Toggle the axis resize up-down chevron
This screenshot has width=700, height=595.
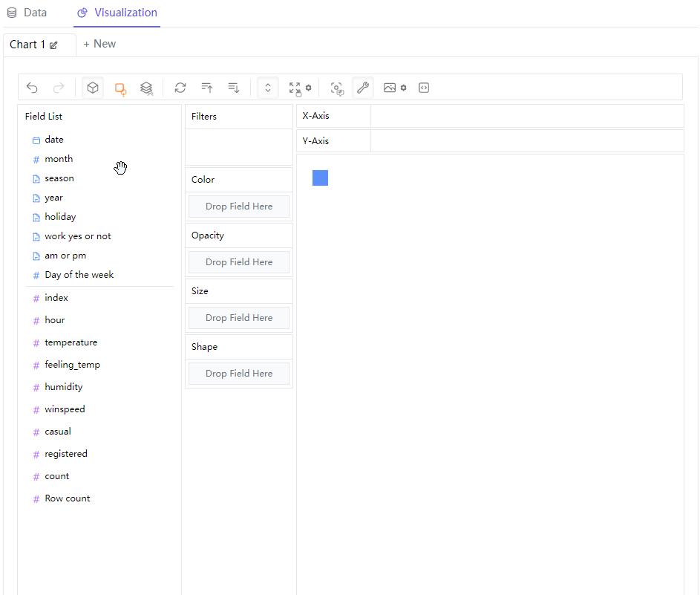(x=268, y=88)
